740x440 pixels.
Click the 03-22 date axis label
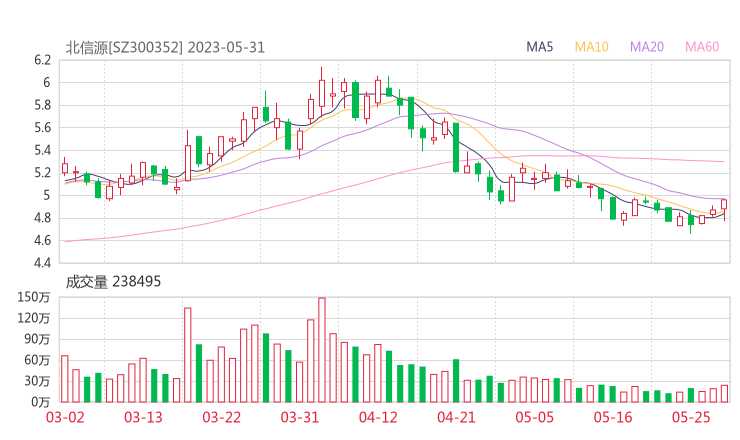click(221, 417)
